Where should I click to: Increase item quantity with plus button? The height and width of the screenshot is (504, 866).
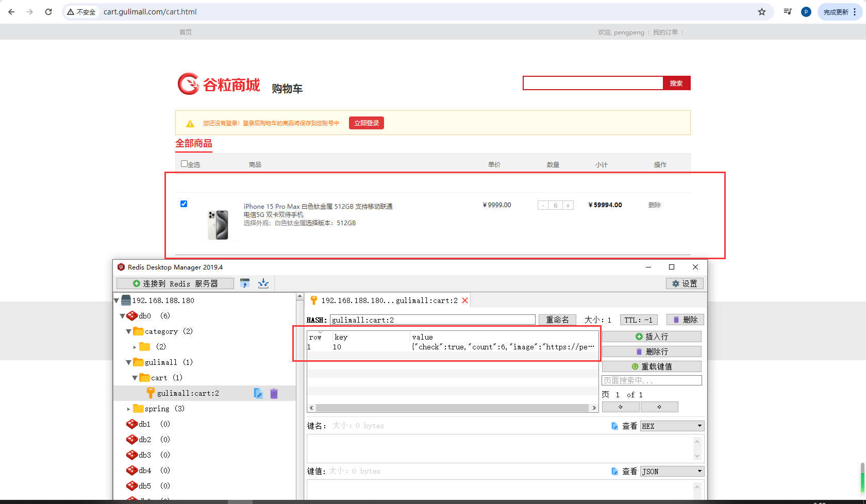click(568, 205)
